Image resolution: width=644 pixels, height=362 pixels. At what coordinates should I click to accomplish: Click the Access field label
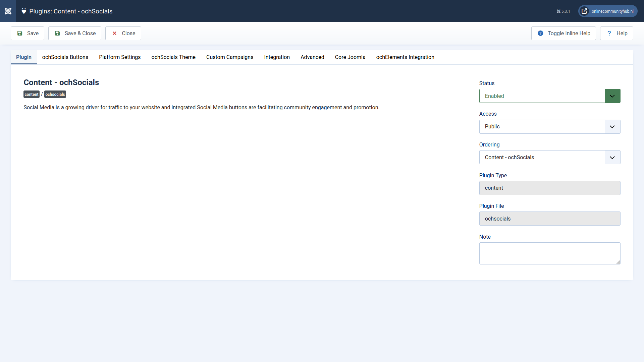pyautogui.click(x=488, y=114)
